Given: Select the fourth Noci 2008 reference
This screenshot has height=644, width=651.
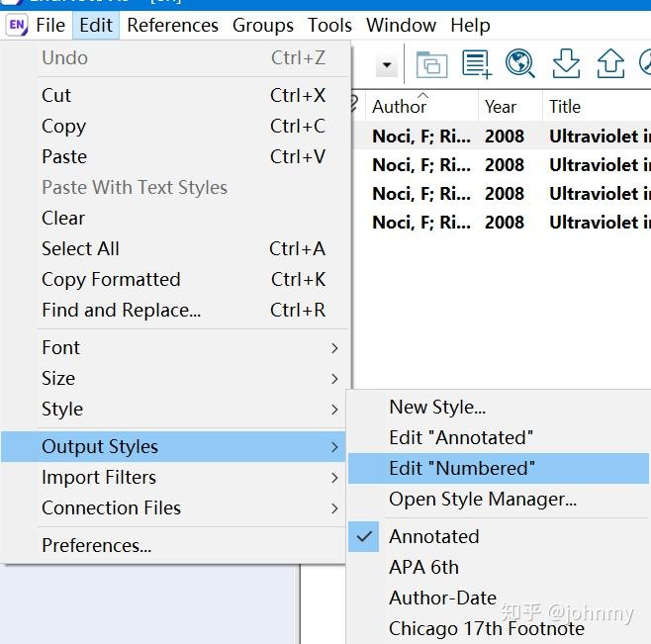Looking at the screenshot, I should coord(502,223).
